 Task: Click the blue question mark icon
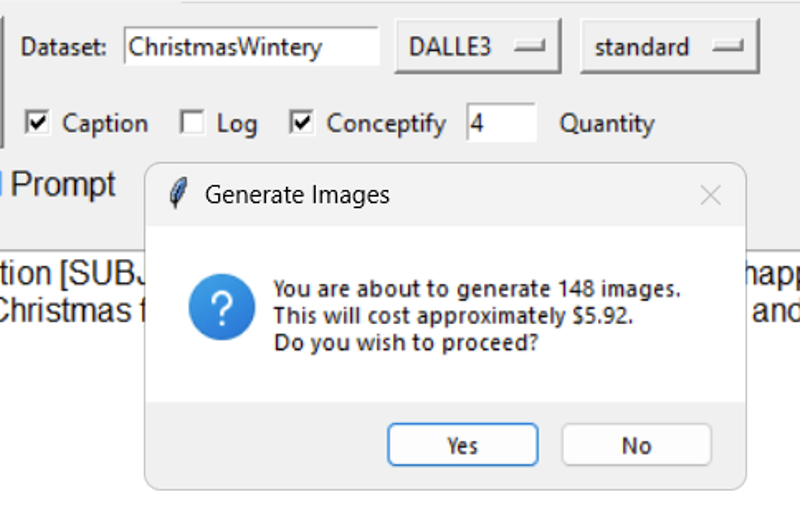221,307
